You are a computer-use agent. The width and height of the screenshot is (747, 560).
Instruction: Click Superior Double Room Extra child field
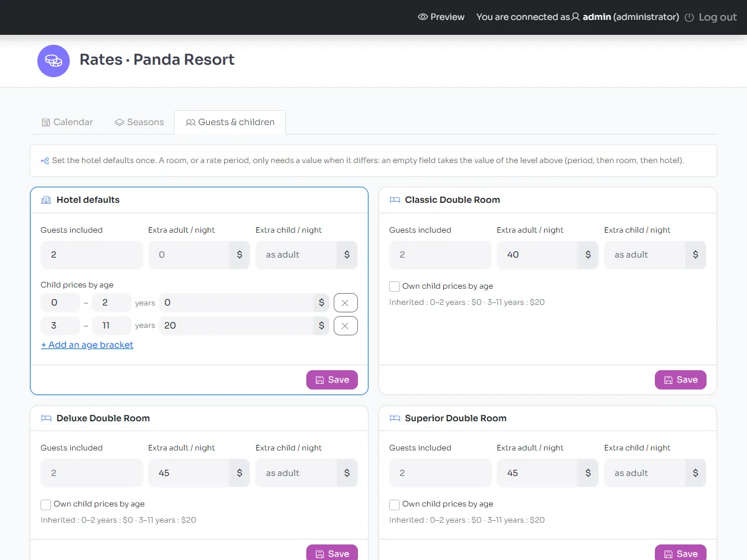click(645, 473)
